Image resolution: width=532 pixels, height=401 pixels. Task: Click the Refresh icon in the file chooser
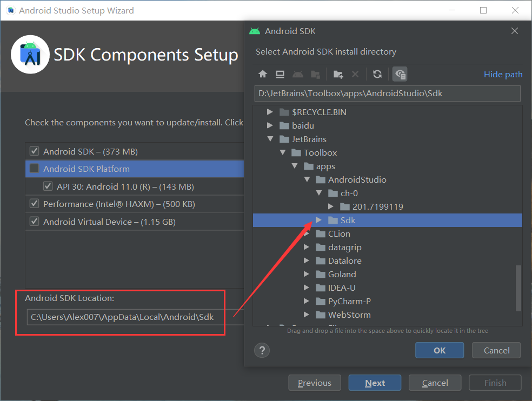(x=377, y=74)
